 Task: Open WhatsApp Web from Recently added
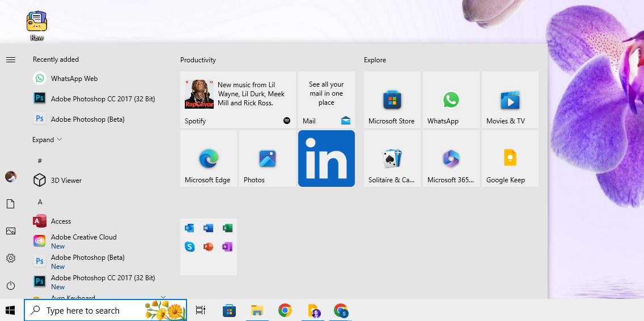tap(74, 79)
